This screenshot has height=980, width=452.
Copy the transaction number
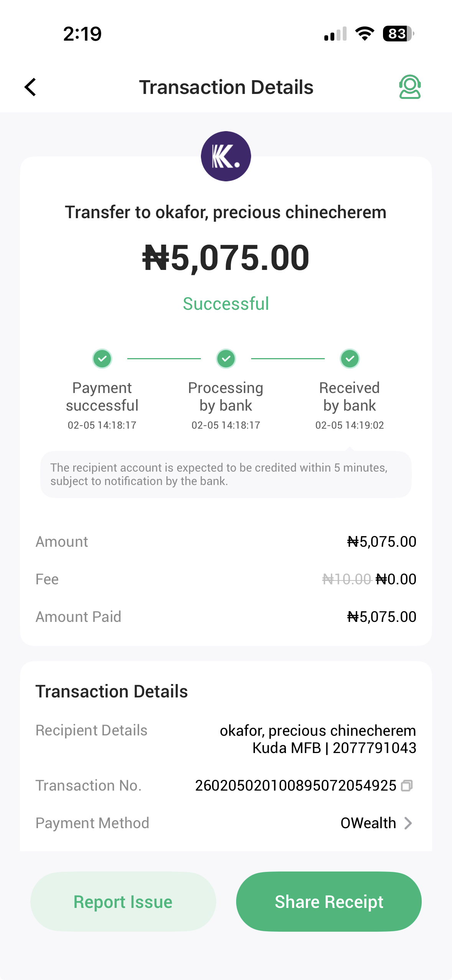point(407,786)
